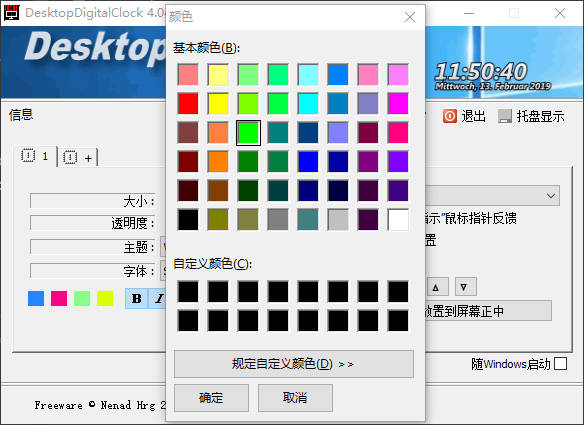Select the clock tab numbered 1
The height and width of the screenshot is (425, 584).
coord(36,156)
